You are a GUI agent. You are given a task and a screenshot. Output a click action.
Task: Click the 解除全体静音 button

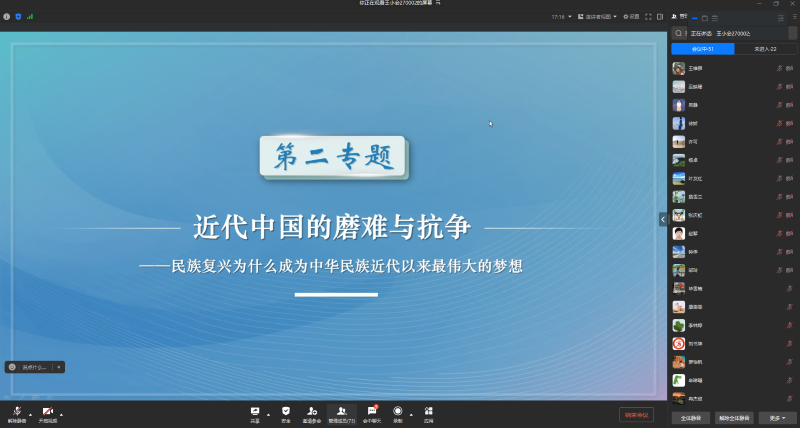point(733,417)
